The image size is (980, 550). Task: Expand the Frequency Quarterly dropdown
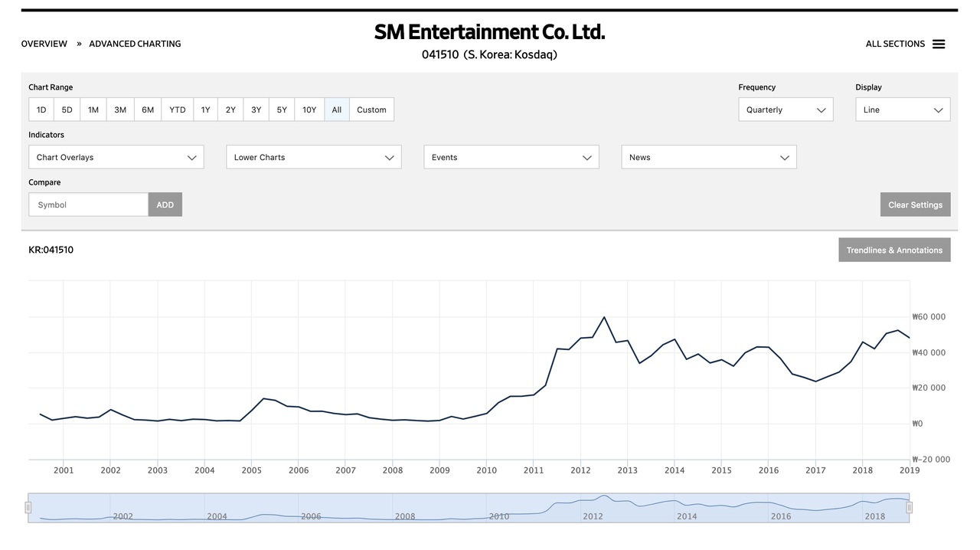click(x=786, y=110)
